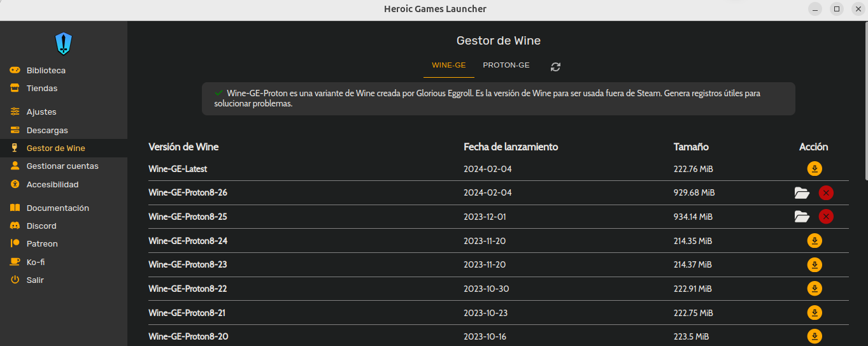Open Gestionar cuentas
This screenshot has width=868, height=346.
pyautogui.click(x=62, y=166)
